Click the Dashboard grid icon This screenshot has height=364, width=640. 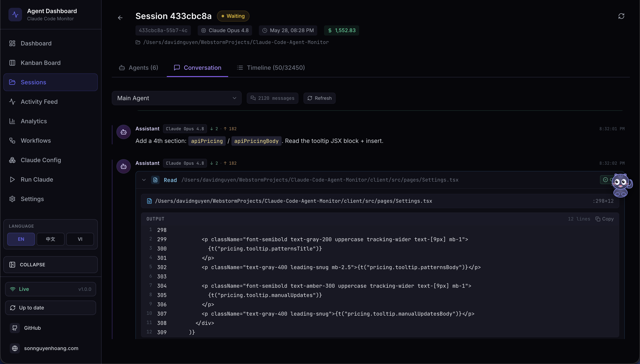(x=12, y=43)
